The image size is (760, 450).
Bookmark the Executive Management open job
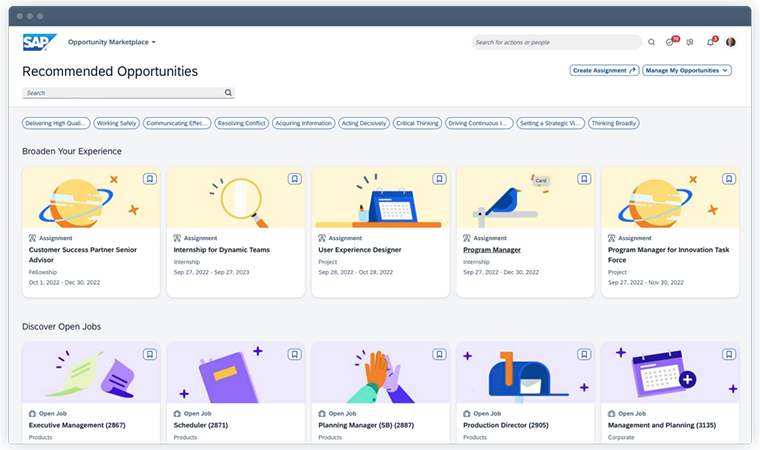pyautogui.click(x=149, y=354)
